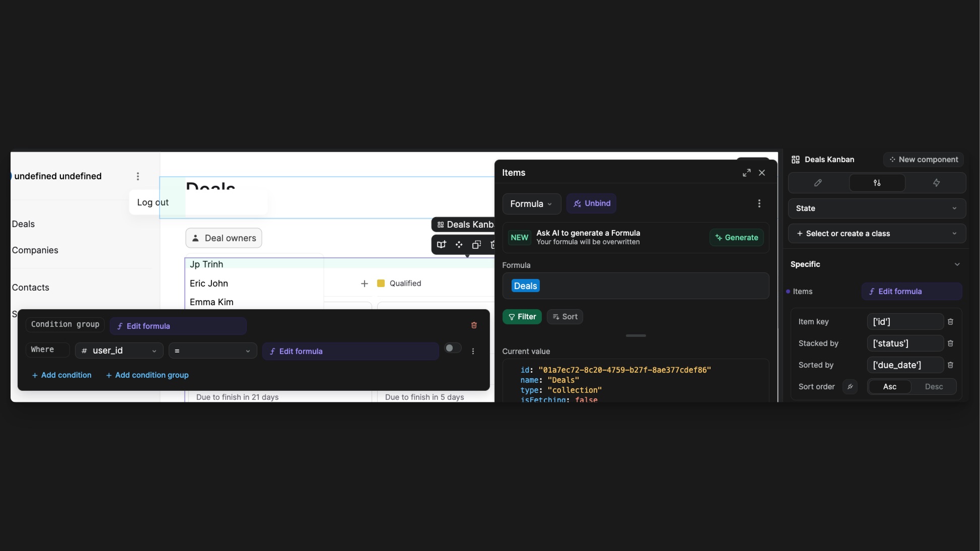Viewport: 980px width, 551px height.
Task: Collapse the Specific section
Action: pyautogui.click(x=957, y=264)
